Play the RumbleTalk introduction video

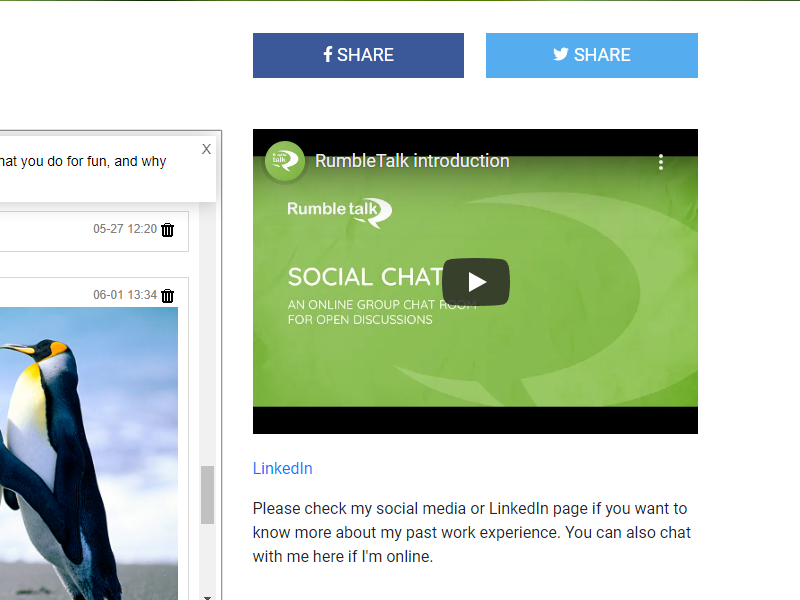coord(475,282)
